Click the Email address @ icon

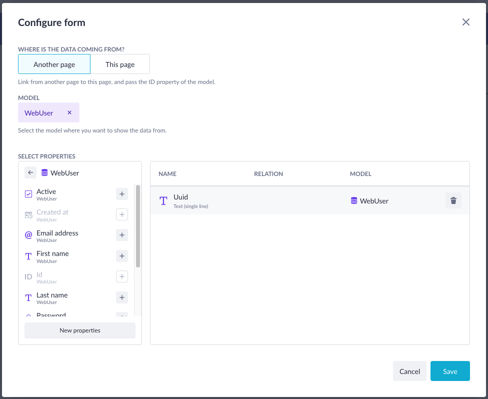[x=29, y=235]
